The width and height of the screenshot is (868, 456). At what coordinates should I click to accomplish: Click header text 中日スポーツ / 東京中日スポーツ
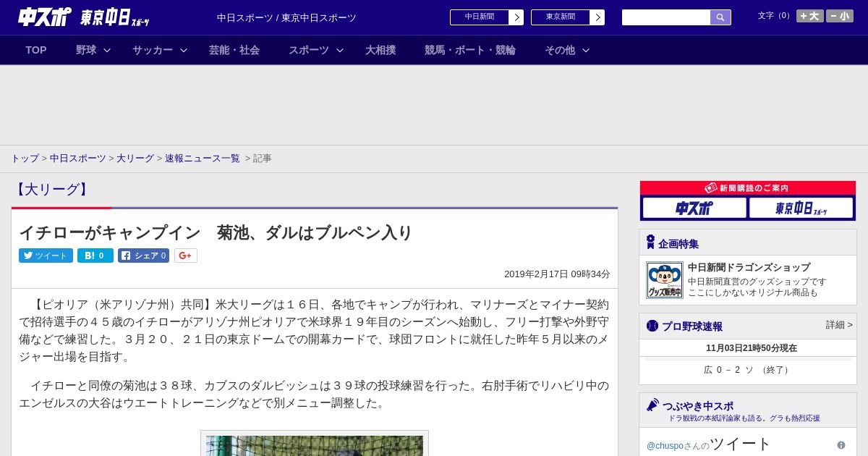[286, 18]
